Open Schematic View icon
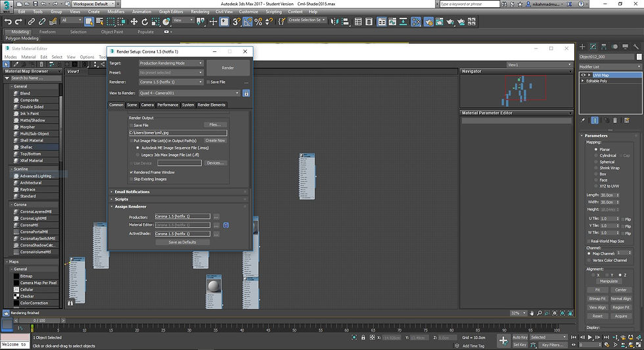Screen dimensions: 644x350 pos(403,22)
